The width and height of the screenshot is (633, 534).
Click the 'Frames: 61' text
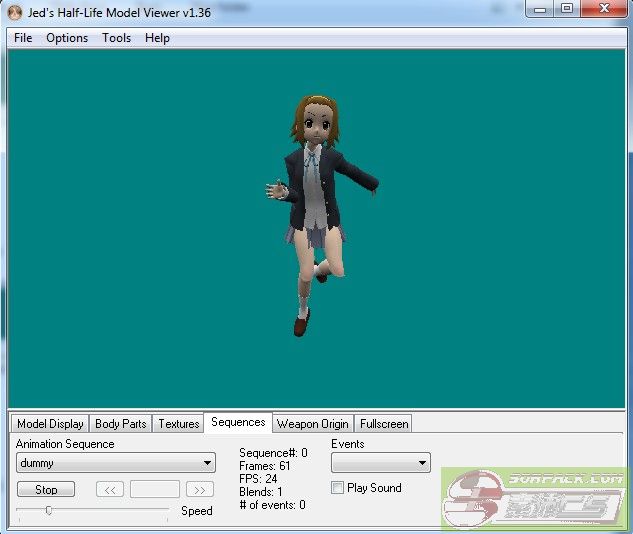(x=264, y=466)
